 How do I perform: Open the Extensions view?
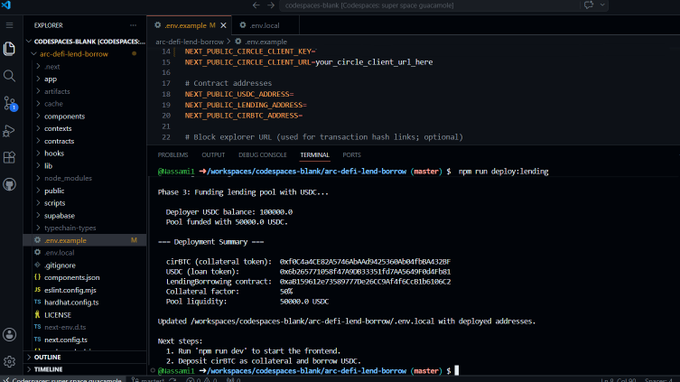(9, 157)
